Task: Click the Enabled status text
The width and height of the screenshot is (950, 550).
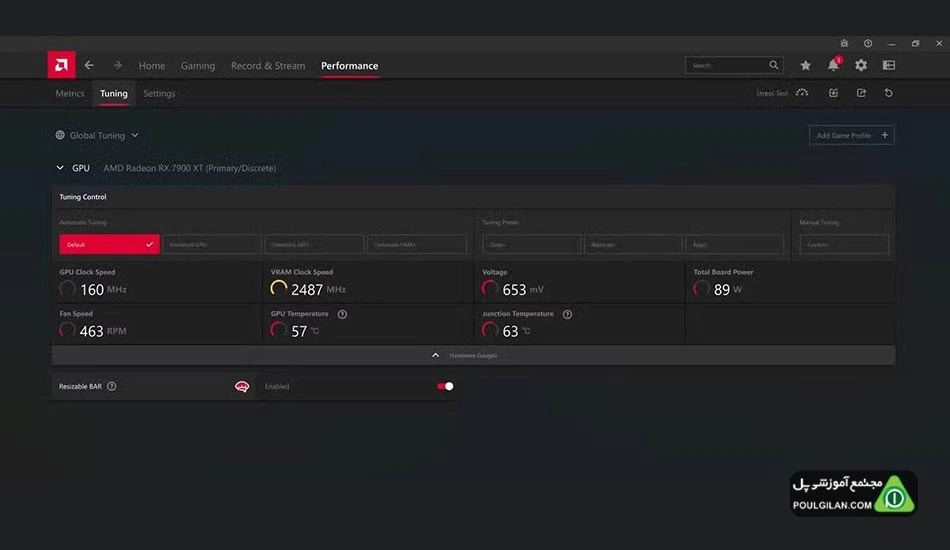Action: [x=277, y=386]
